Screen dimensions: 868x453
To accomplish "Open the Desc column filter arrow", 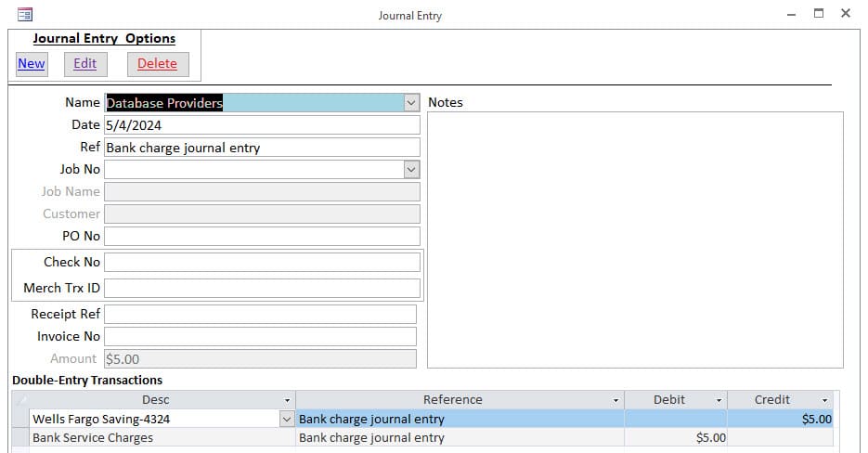I will (x=287, y=400).
